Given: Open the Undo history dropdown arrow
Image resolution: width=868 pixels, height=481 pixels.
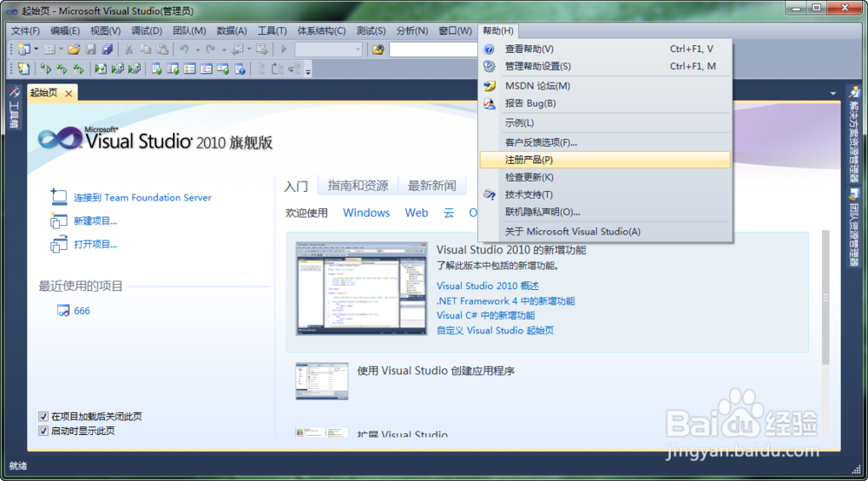Looking at the screenshot, I should [197, 49].
